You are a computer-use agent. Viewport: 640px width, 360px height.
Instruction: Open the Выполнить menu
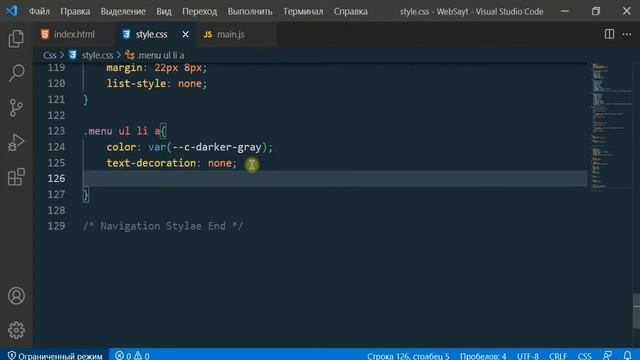click(x=250, y=11)
